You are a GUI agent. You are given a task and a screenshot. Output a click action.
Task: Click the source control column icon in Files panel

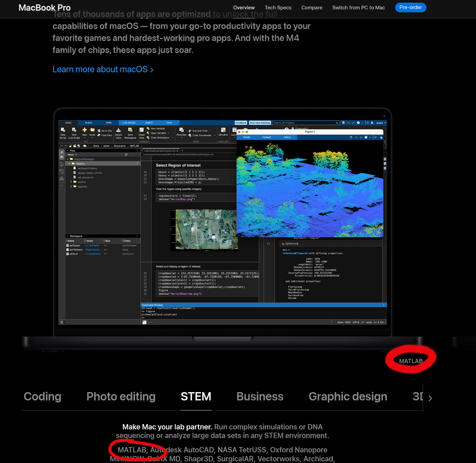tap(126, 155)
